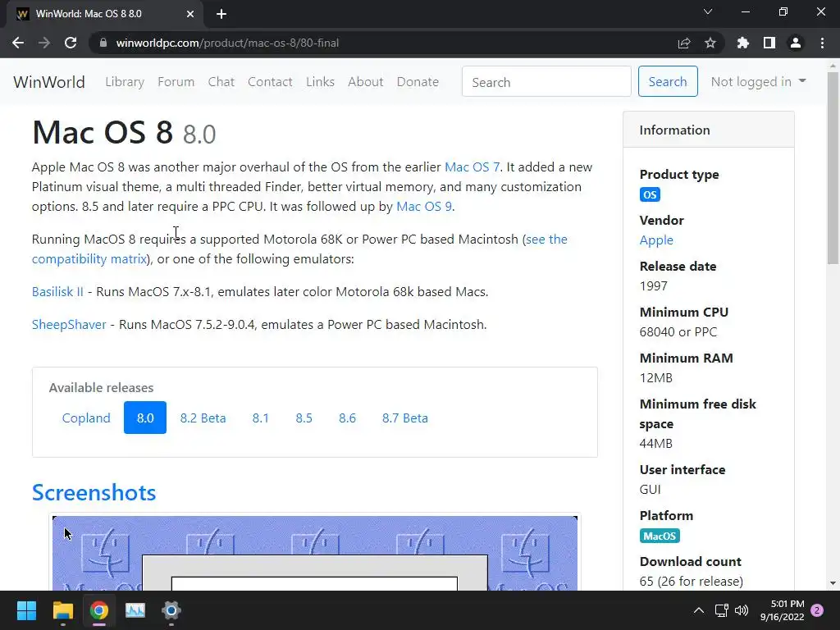View site information lock icon
The height and width of the screenshot is (630, 840).
(x=103, y=43)
